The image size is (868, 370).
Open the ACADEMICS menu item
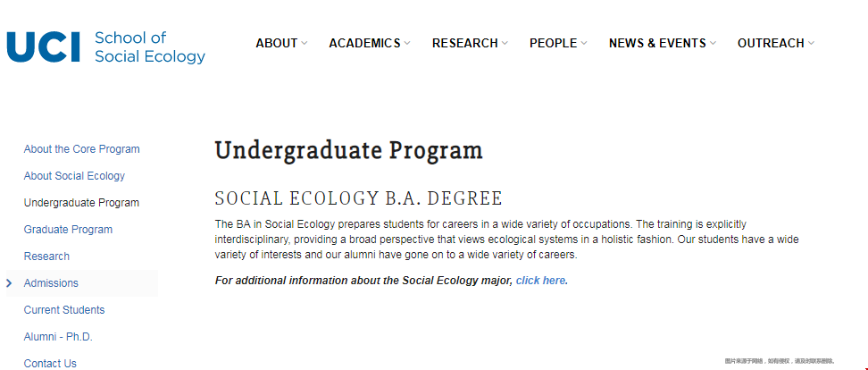click(x=365, y=43)
